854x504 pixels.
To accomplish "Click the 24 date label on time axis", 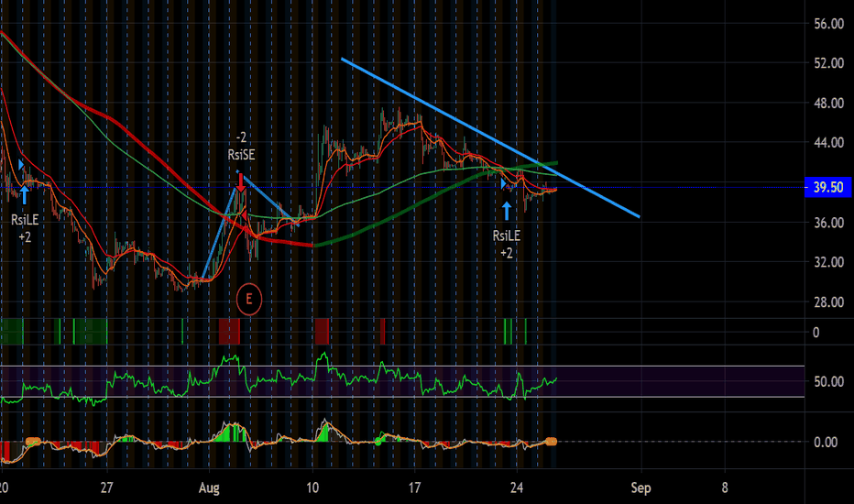I will coord(517,488).
